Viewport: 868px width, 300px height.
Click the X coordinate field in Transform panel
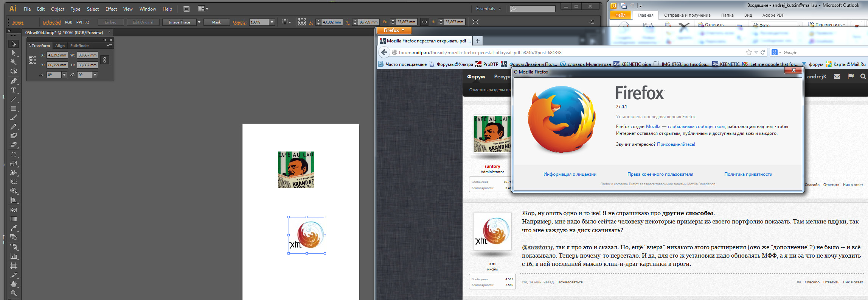(57, 55)
